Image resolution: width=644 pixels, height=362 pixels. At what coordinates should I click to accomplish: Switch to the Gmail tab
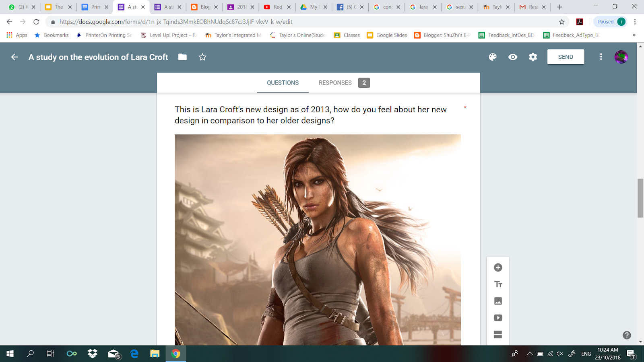[x=533, y=7]
